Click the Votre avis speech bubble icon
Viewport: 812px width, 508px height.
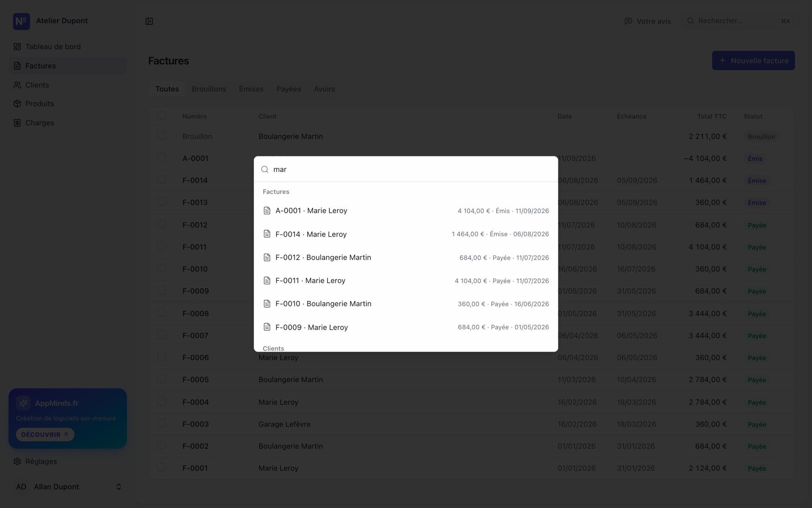tap(628, 21)
